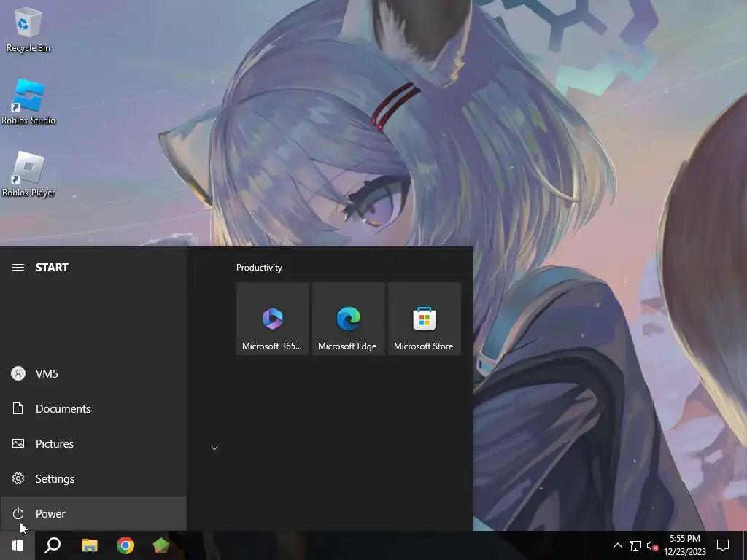Screen dimensions: 747x560
Task: Open File Explorer from the taskbar
Action: [x=89, y=545]
